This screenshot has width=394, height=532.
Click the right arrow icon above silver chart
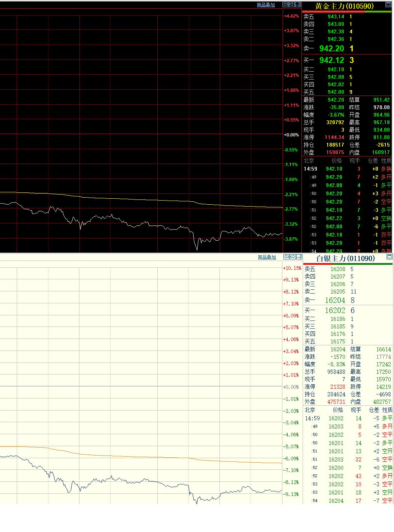click(x=293, y=257)
